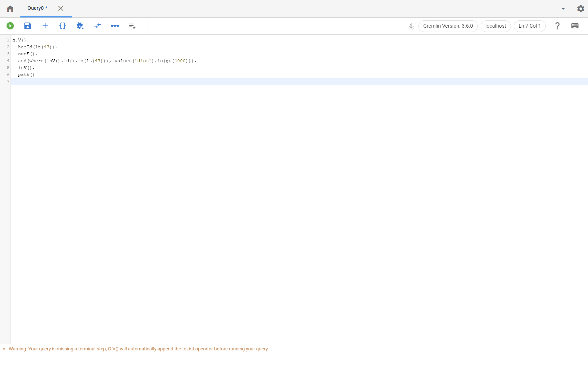Click the converging arrows toolbar icon

click(x=98, y=26)
